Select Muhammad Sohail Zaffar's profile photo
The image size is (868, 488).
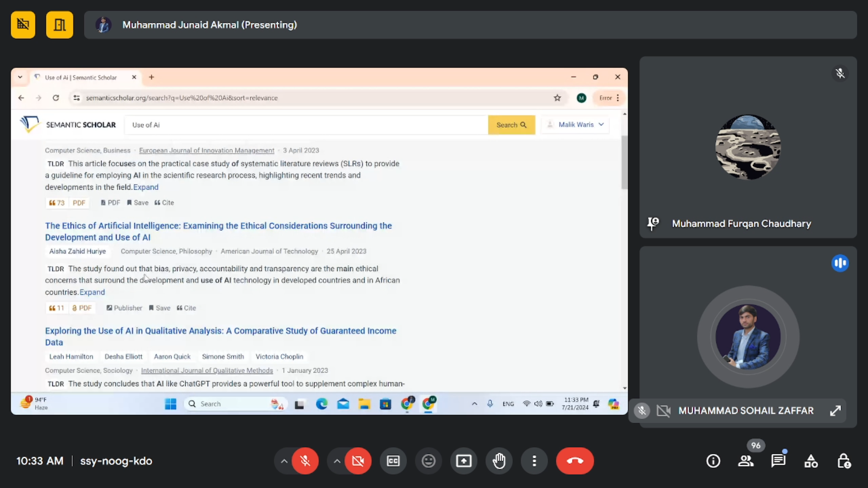[748, 337]
